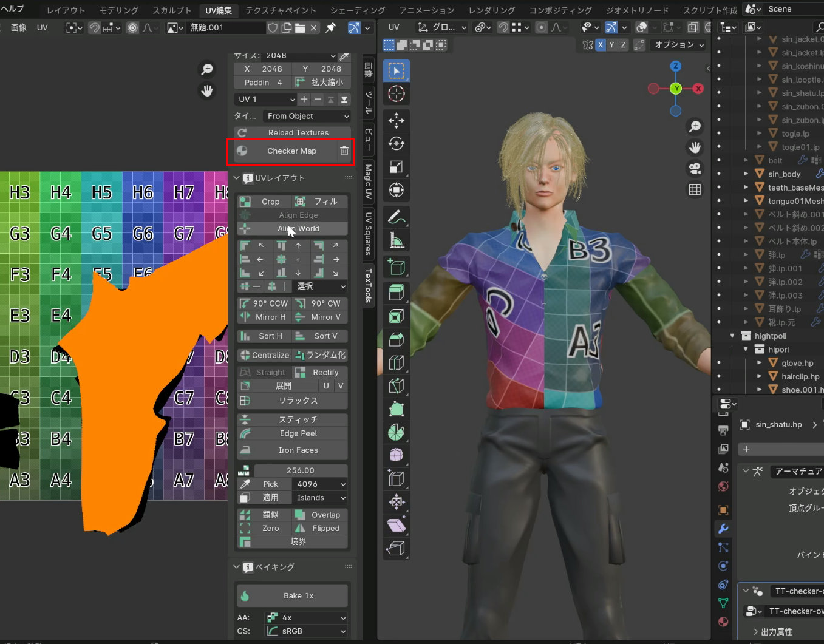Select the Annotate pencil tool

[x=396, y=217]
